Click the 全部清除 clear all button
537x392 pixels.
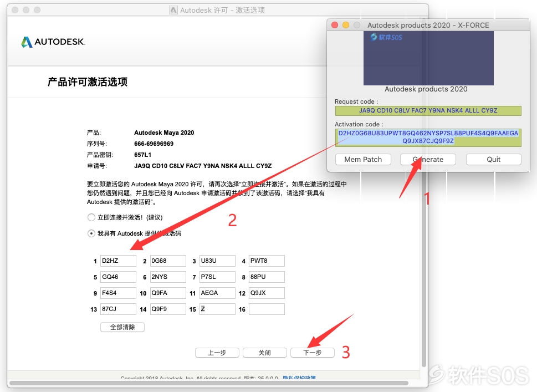coord(122,327)
